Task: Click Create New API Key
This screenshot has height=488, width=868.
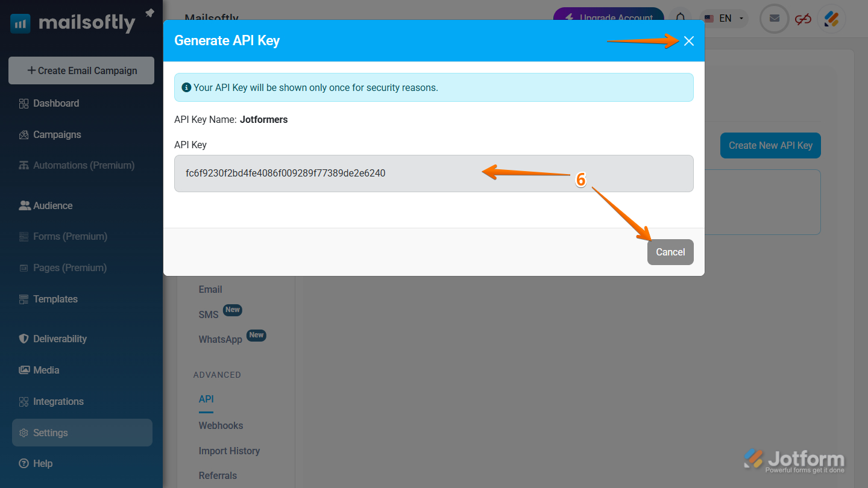Action: click(770, 145)
